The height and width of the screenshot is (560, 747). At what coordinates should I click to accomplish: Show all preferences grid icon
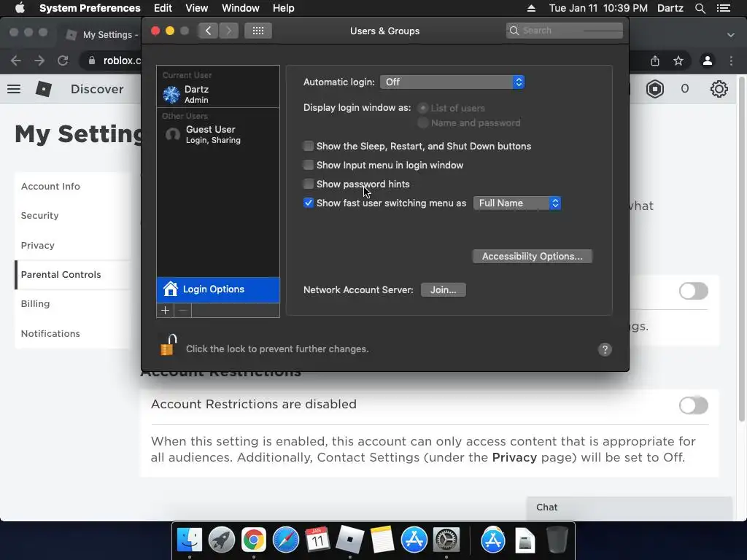click(258, 31)
